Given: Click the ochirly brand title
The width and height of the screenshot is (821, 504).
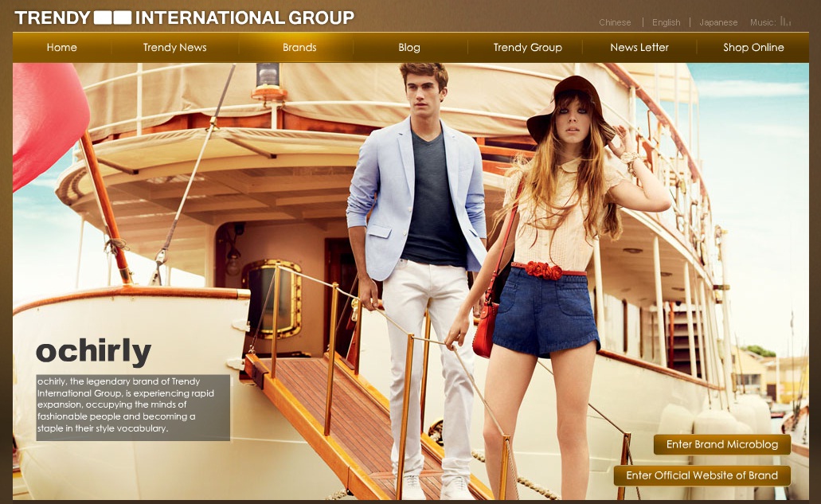Looking at the screenshot, I should pos(94,351).
